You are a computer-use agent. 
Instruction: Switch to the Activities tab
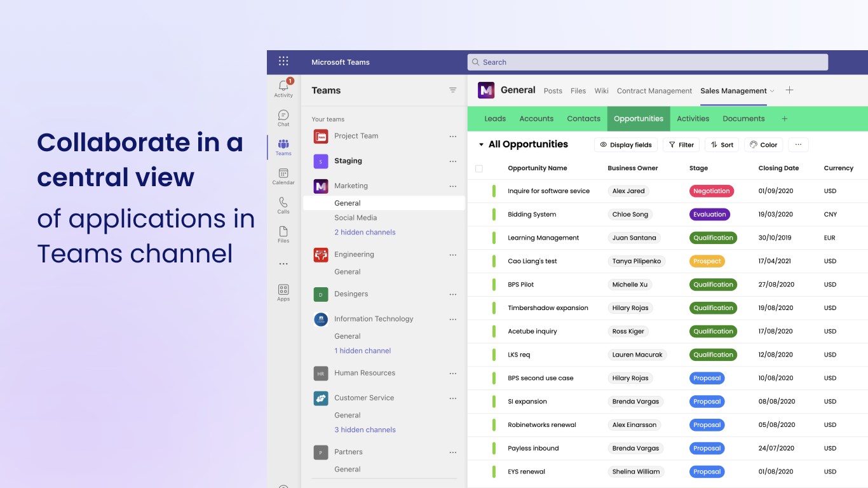tap(693, 119)
